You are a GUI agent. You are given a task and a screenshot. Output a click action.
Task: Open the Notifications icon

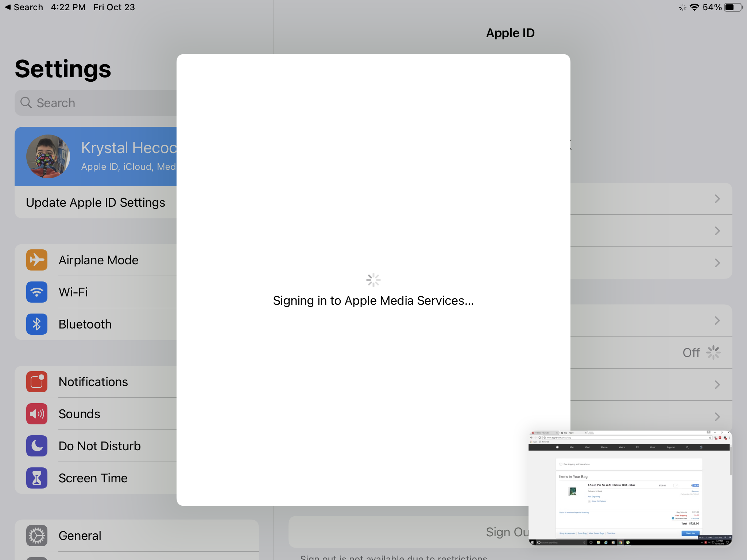point(36,382)
